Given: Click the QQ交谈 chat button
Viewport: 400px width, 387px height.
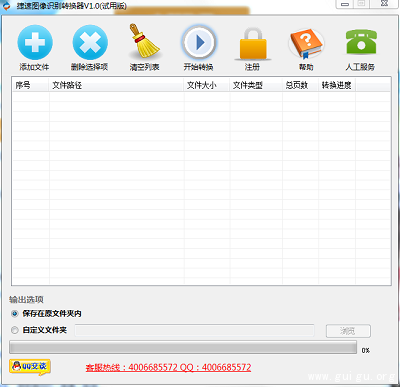Looking at the screenshot, I should [30, 367].
